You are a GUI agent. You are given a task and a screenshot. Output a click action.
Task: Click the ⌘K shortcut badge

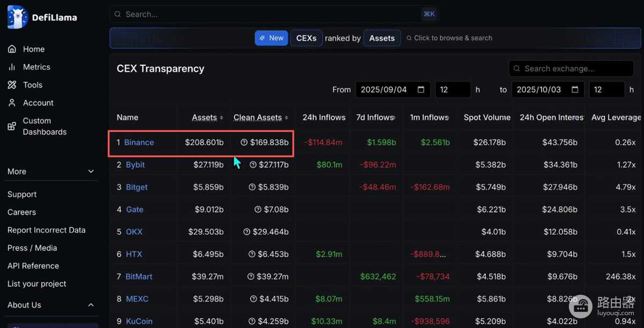[429, 14]
